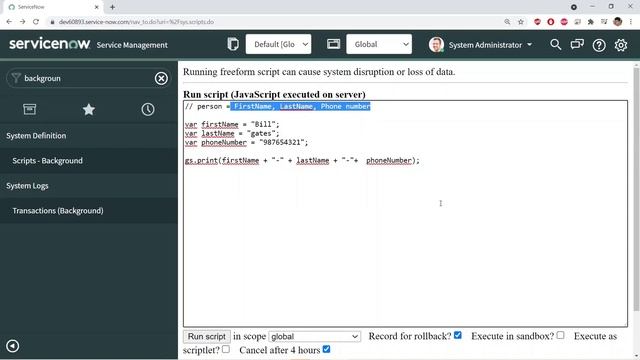Collapse the navigator with the back arrow
The height and width of the screenshot is (360, 640).
point(13,346)
